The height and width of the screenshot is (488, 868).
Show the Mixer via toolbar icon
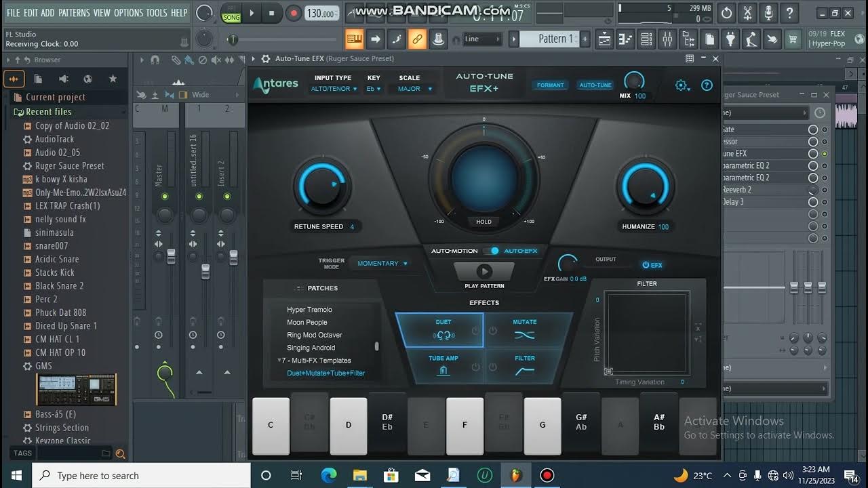(667, 39)
